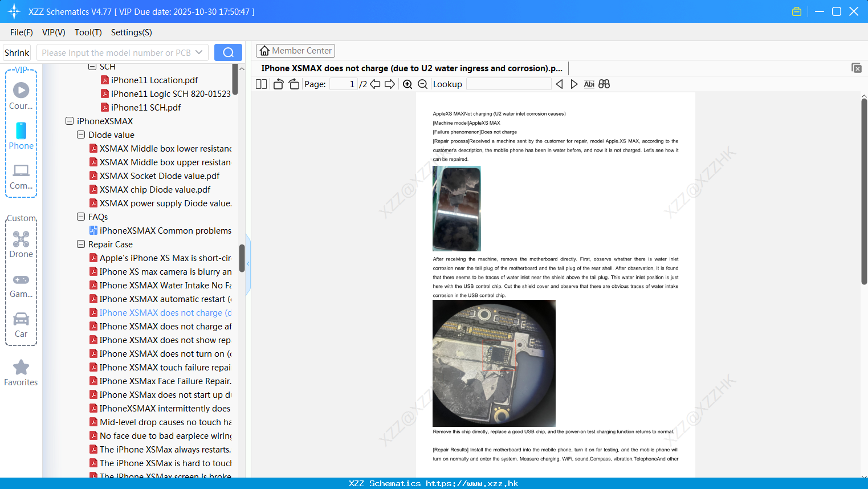Click the Lookup text field
868x489 pixels.
508,84
